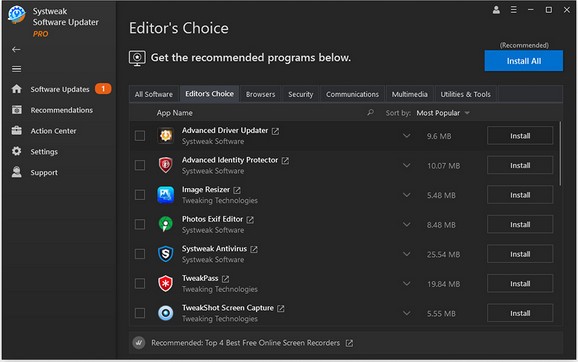This screenshot has width=578, height=362.
Task: Click the round icon in recommendation footer
Action: [x=139, y=343]
